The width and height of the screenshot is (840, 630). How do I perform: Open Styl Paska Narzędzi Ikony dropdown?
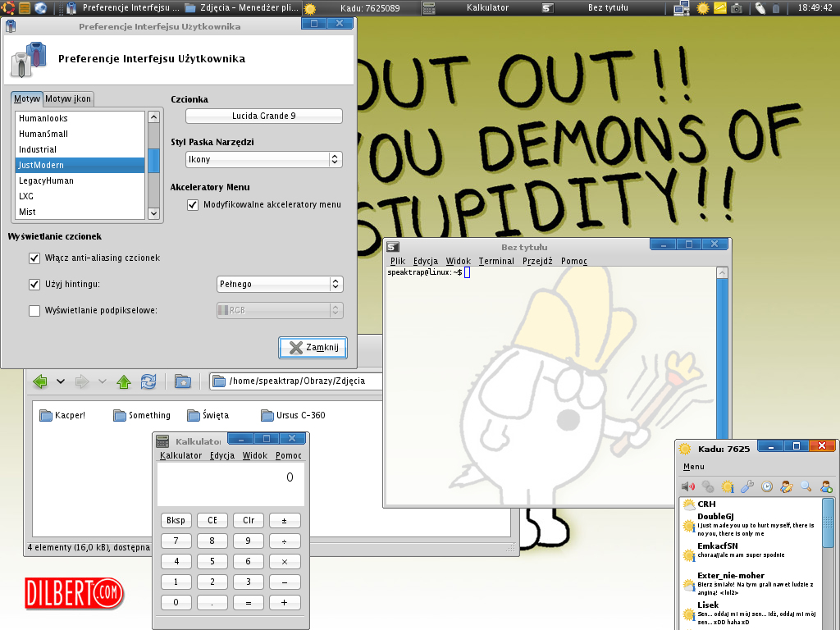[x=263, y=160]
